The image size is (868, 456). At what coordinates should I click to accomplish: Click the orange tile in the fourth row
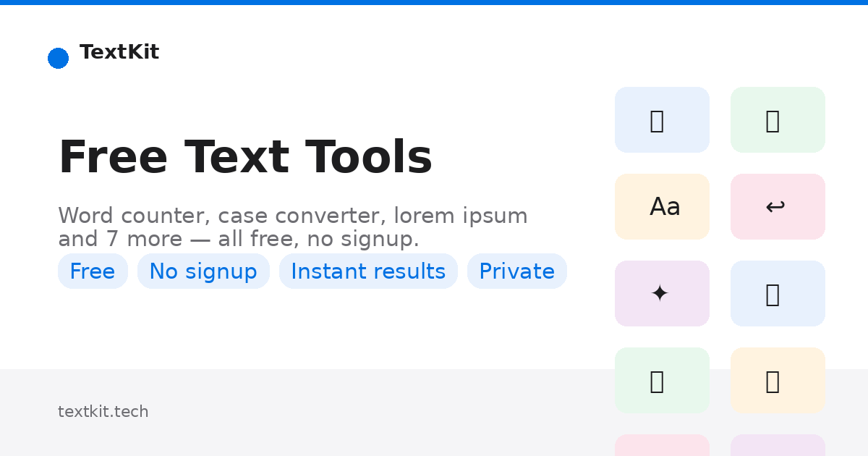778,380
